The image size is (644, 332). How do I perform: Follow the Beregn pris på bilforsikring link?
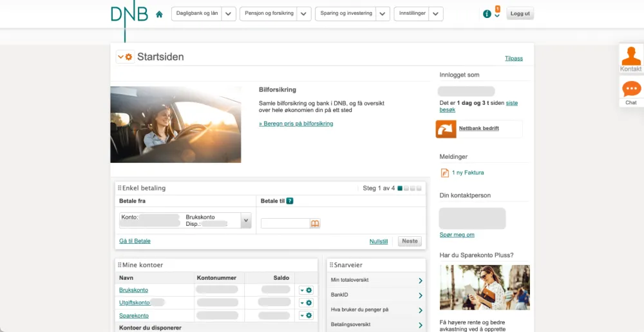296,124
